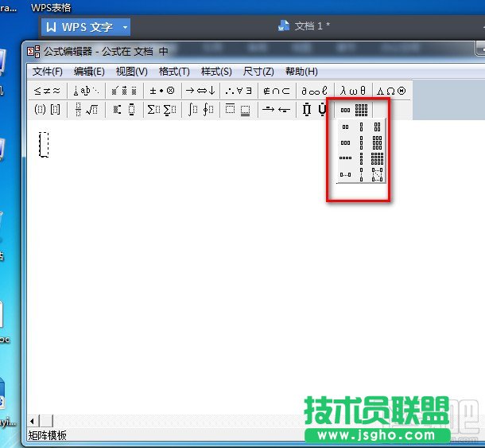
Task: Insert a 1x4 row matrix template
Action: tap(346, 158)
